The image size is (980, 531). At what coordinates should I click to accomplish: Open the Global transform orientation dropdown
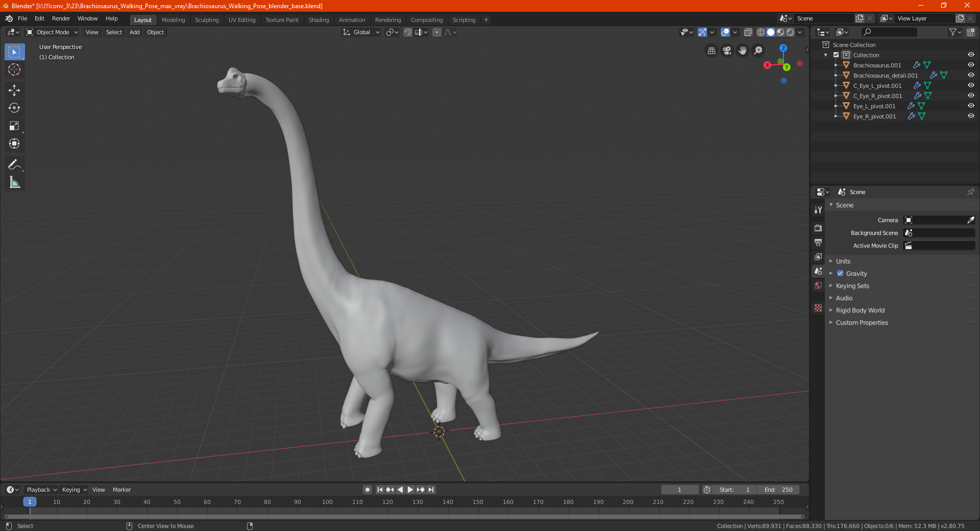[x=361, y=32]
